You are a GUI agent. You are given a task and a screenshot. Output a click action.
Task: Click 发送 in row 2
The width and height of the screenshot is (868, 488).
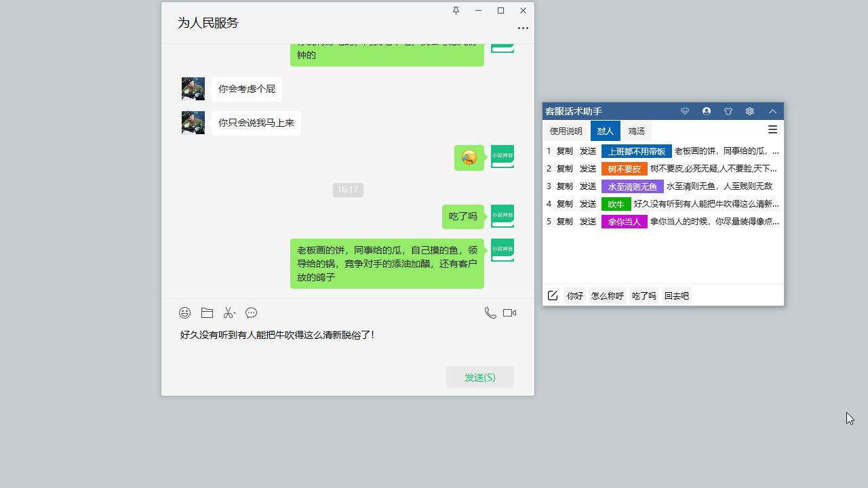coord(588,169)
